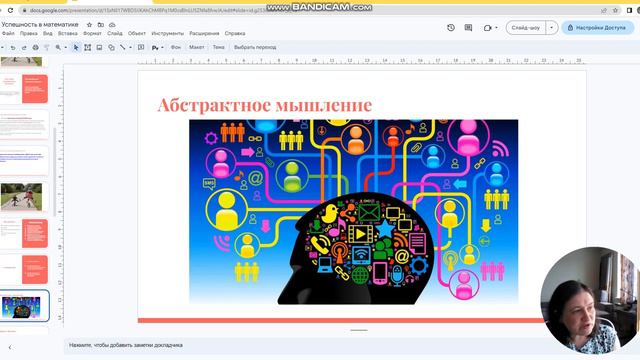Open the Формат menu
640x360 pixels.
[93, 33]
